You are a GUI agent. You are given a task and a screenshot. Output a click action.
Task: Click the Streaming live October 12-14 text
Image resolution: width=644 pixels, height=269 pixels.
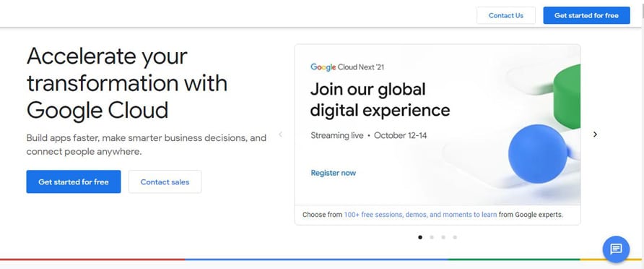click(x=368, y=135)
